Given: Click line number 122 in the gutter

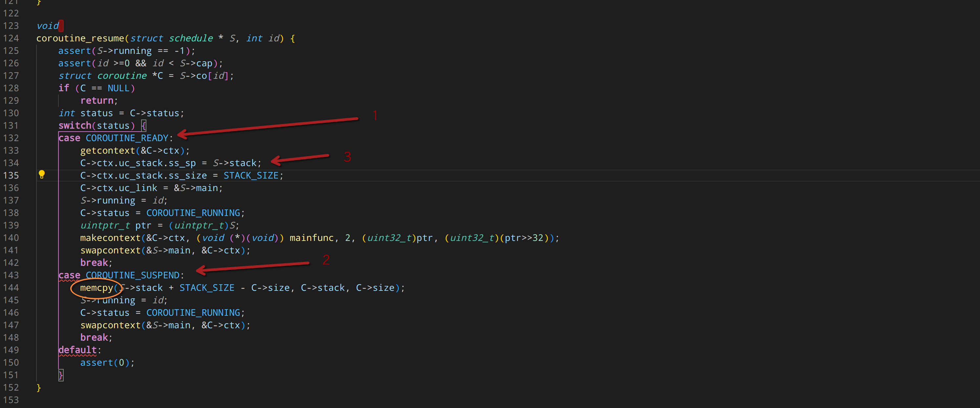Looking at the screenshot, I should (x=11, y=13).
